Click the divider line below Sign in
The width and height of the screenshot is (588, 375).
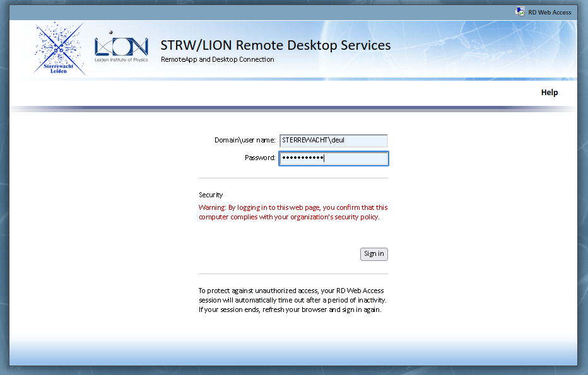[x=293, y=274]
